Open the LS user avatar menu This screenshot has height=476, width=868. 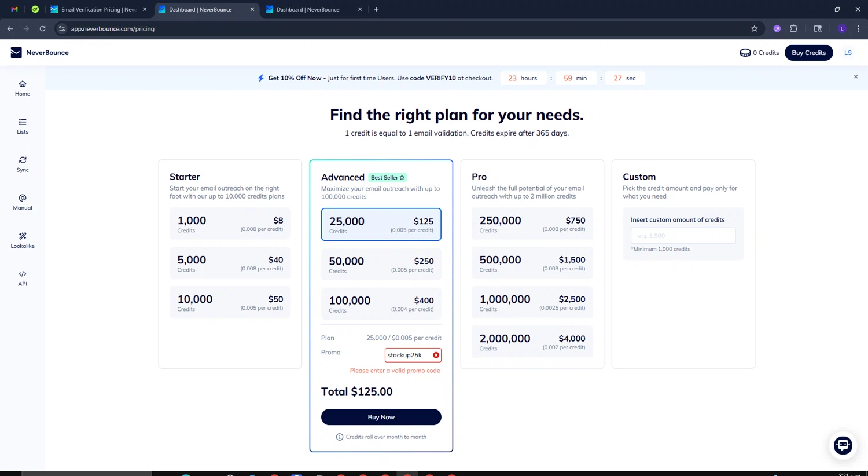point(848,53)
